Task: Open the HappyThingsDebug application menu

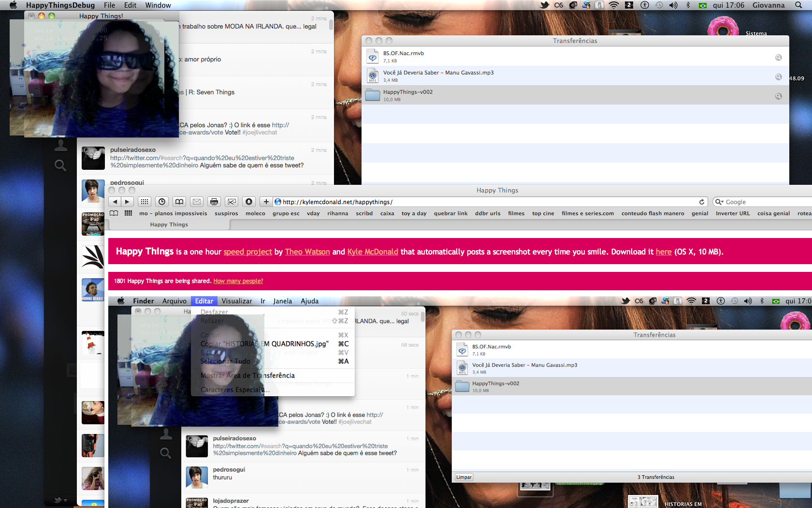Action: [60, 5]
